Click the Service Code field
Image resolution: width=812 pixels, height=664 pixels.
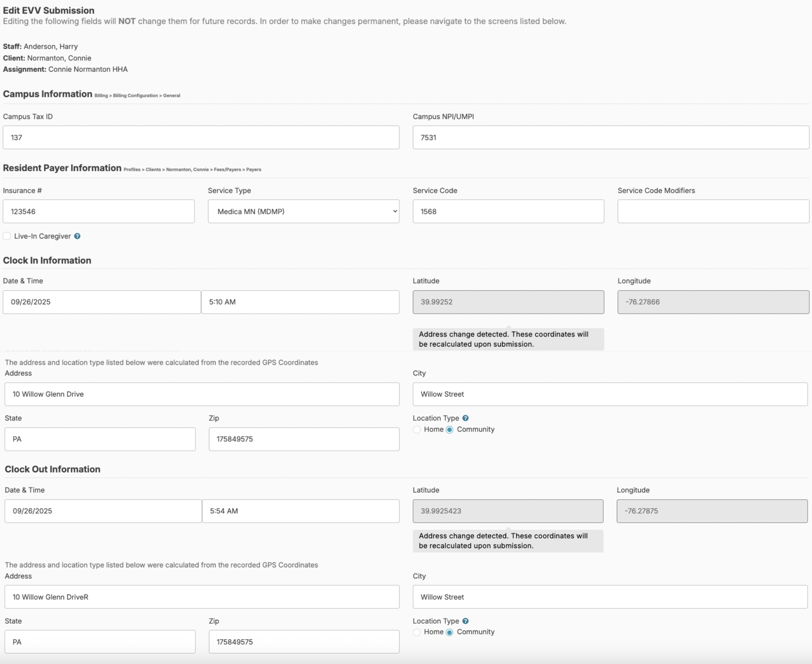[x=508, y=211]
